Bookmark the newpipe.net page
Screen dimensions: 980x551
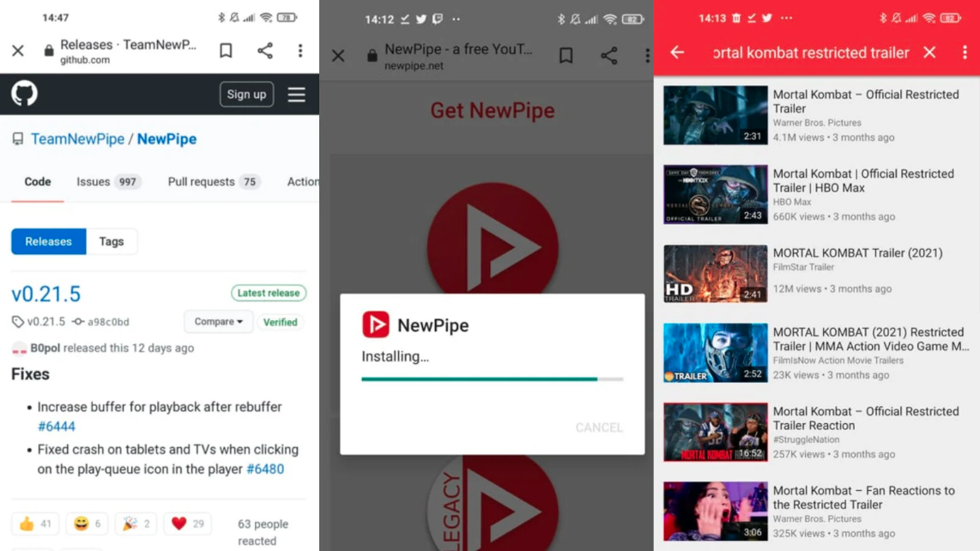566,56
